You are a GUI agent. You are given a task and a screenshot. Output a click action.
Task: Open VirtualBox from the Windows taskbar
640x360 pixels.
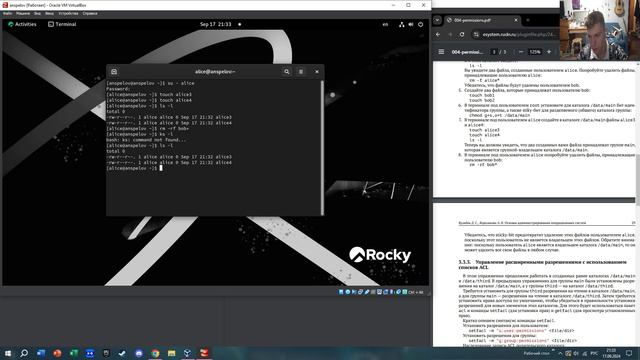tap(187, 353)
